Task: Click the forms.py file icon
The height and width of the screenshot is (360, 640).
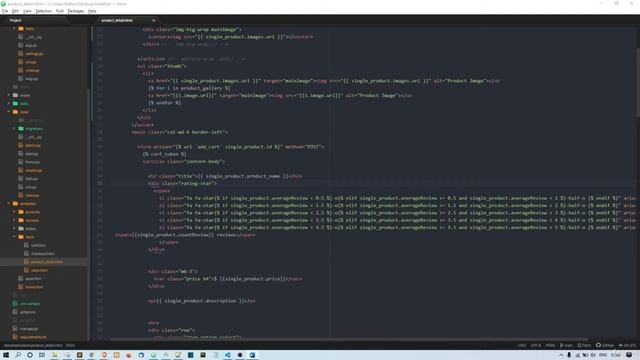Action: click(21, 162)
